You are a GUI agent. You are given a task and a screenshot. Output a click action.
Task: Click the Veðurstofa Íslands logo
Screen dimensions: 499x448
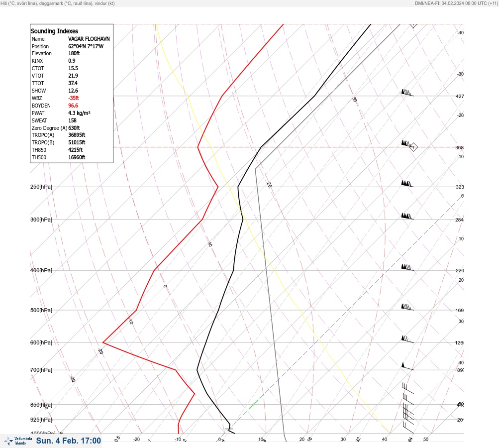pyautogui.click(x=18, y=441)
